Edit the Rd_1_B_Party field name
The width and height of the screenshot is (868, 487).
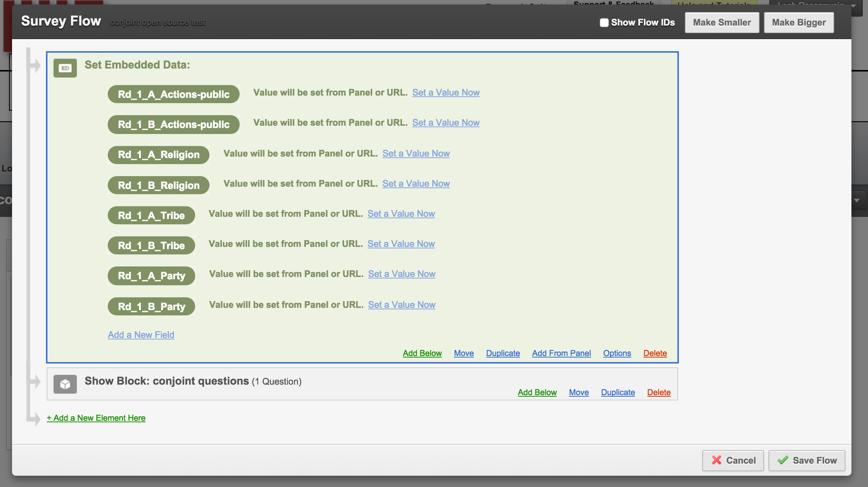pos(151,306)
